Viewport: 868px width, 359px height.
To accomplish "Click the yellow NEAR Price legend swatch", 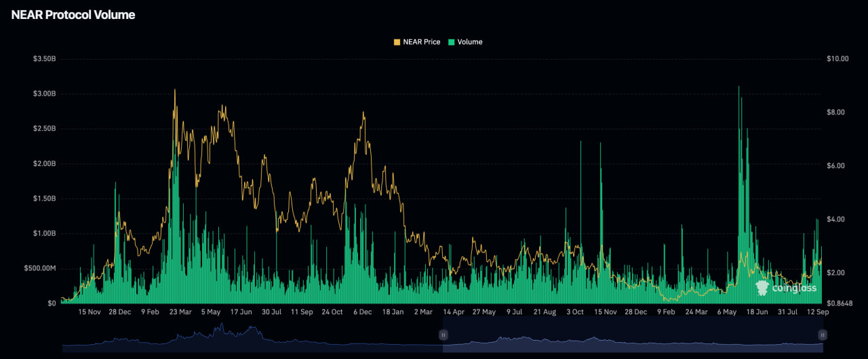I will 397,42.
